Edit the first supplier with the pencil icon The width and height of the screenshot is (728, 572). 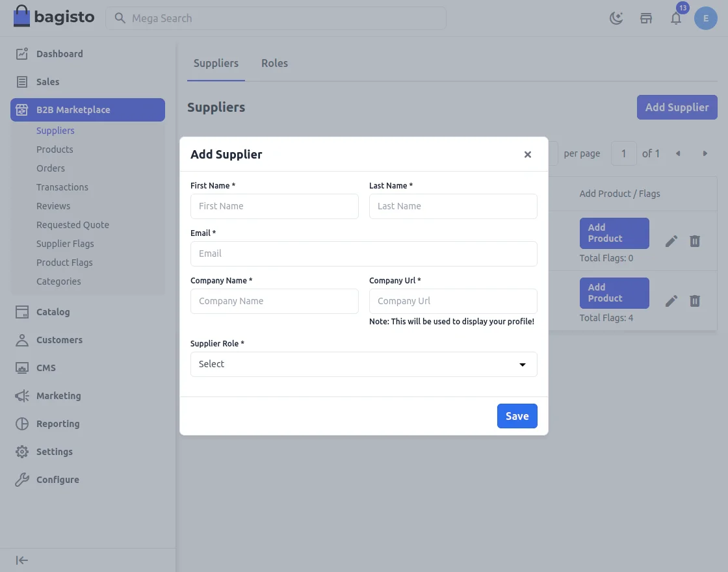point(671,240)
